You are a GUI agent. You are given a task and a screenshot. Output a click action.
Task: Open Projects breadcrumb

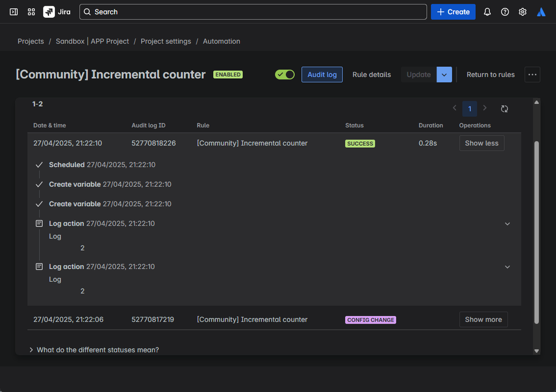click(x=31, y=42)
